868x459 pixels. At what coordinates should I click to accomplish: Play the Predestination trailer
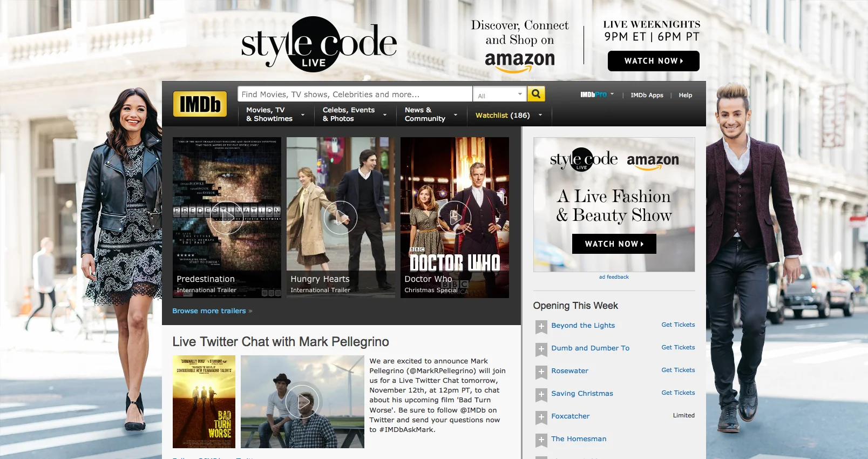[x=227, y=218]
